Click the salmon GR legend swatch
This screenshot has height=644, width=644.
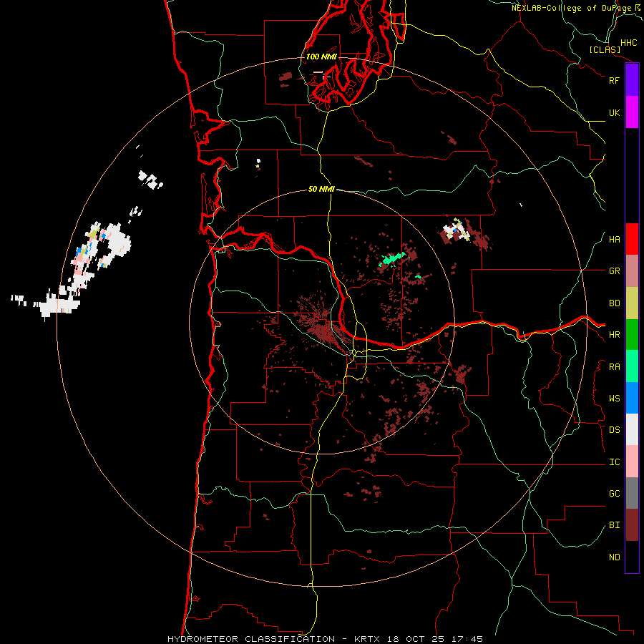pyautogui.click(x=632, y=270)
